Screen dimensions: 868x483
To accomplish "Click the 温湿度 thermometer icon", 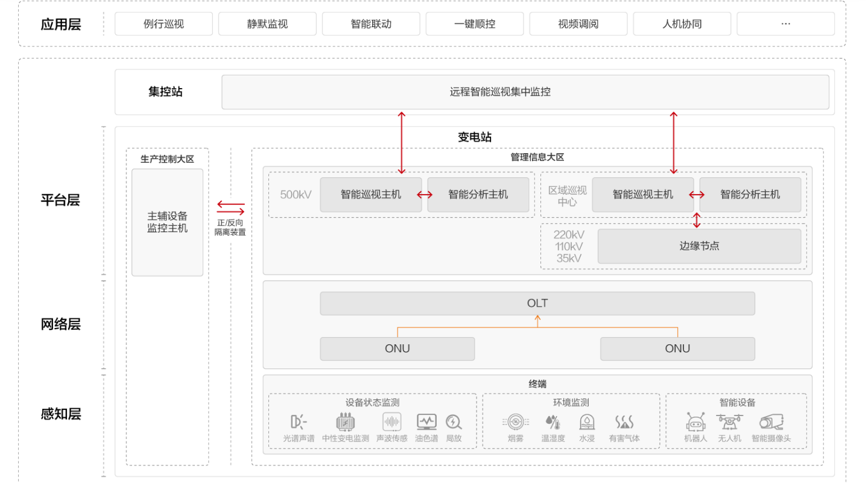I will coord(553,421).
